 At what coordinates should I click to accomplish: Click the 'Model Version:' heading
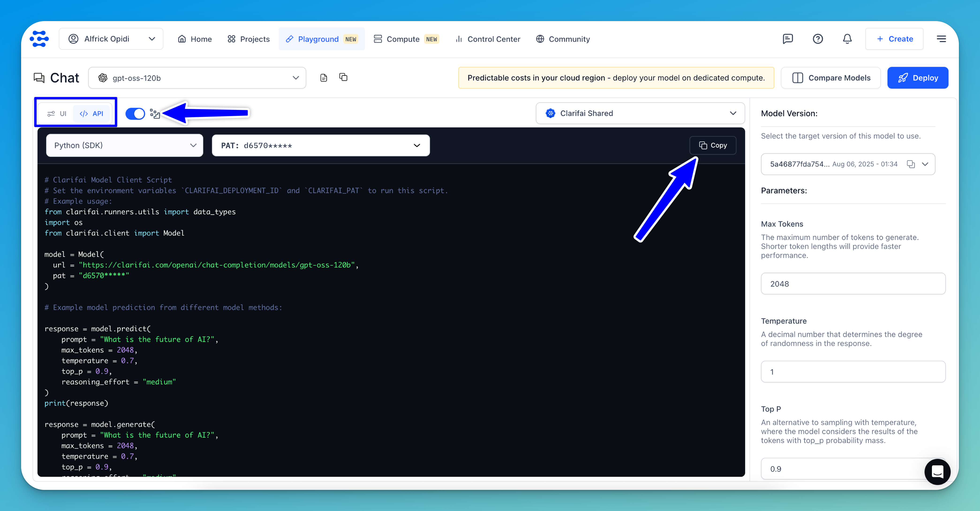789,113
